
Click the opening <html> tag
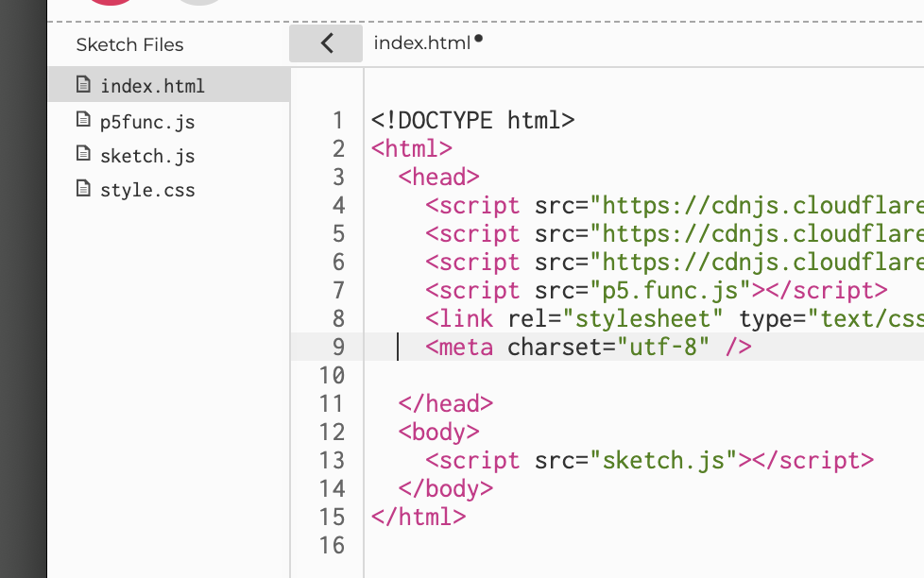click(412, 148)
